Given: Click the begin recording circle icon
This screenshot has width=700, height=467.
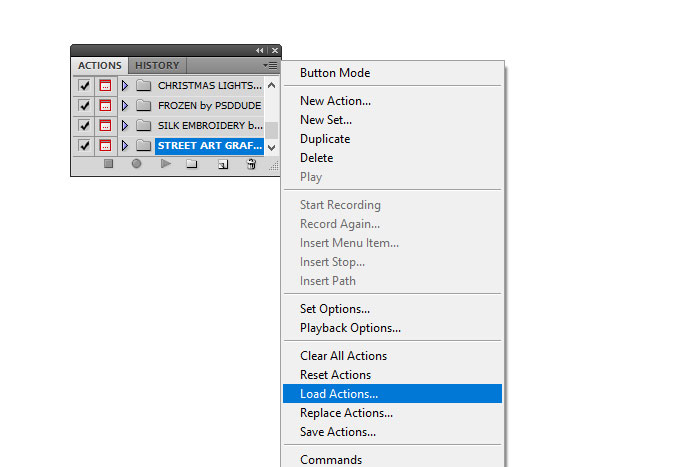Looking at the screenshot, I should click(x=136, y=164).
